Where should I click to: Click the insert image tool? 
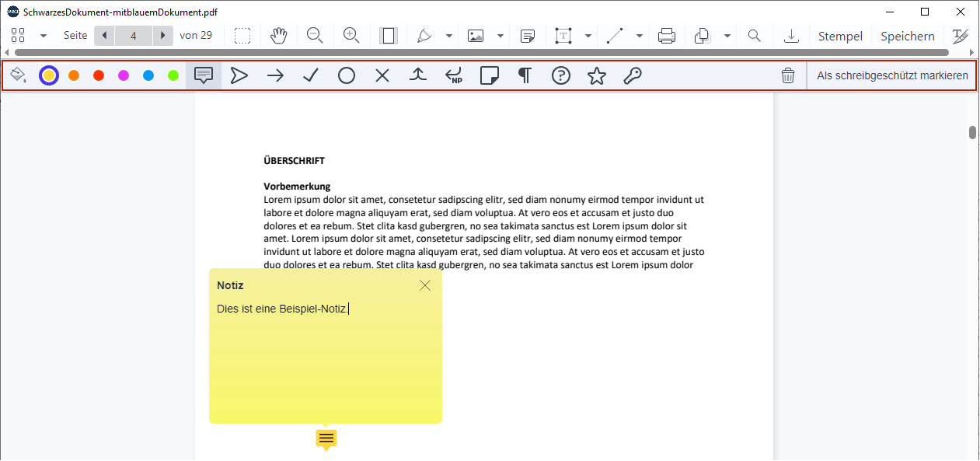[x=476, y=36]
